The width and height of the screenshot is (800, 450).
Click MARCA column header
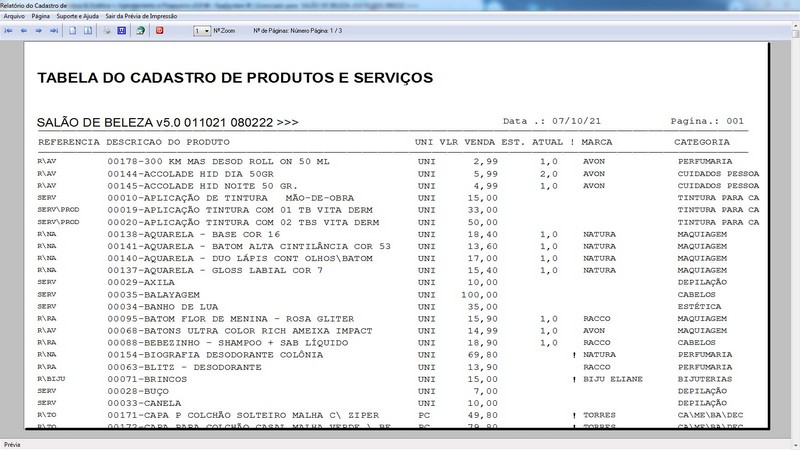596,142
